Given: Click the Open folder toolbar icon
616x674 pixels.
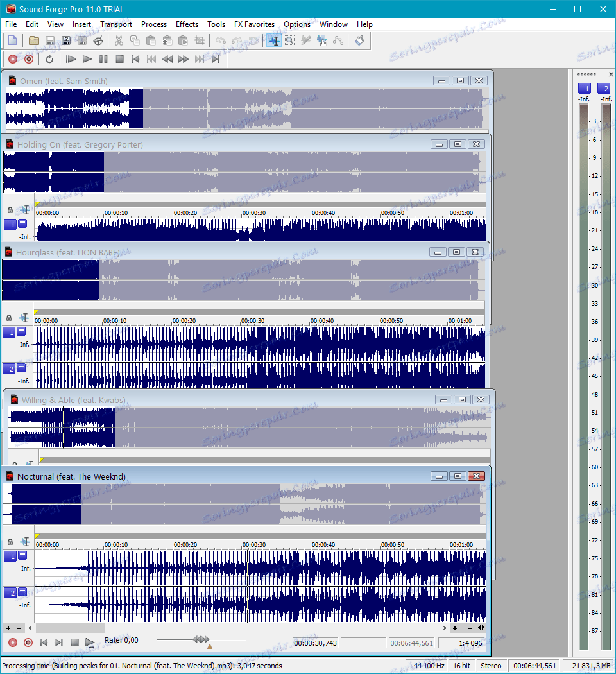Looking at the screenshot, I should pyautogui.click(x=34, y=40).
